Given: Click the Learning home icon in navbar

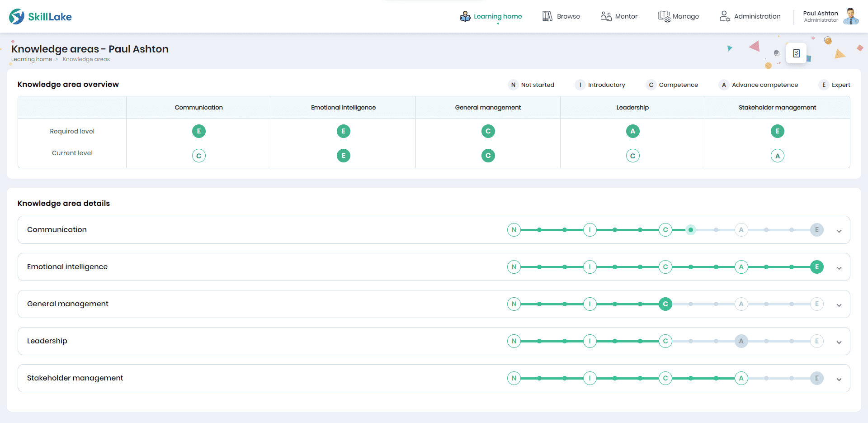Looking at the screenshot, I should click(x=465, y=16).
